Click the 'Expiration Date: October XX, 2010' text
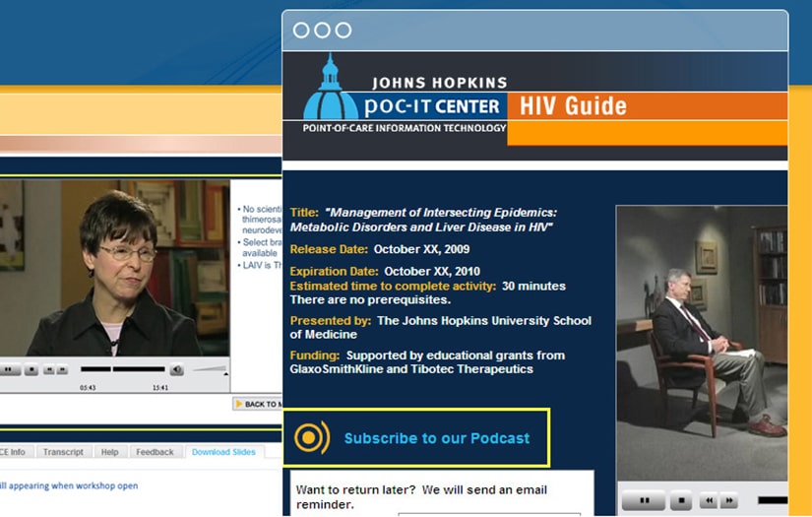 385,271
